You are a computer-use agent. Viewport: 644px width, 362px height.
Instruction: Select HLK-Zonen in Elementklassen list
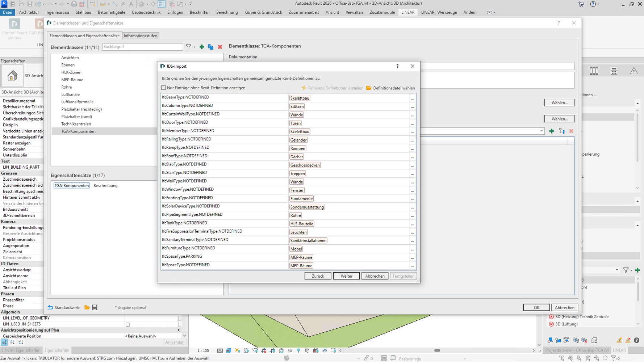click(71, 72)
